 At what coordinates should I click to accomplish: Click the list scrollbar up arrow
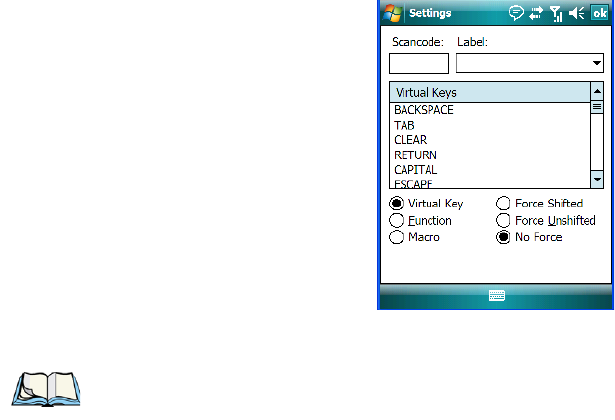point(597,91)
